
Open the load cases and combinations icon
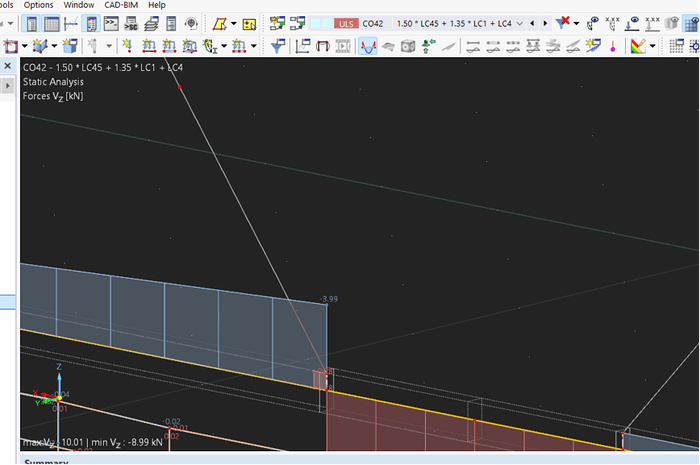pos(277,23)
